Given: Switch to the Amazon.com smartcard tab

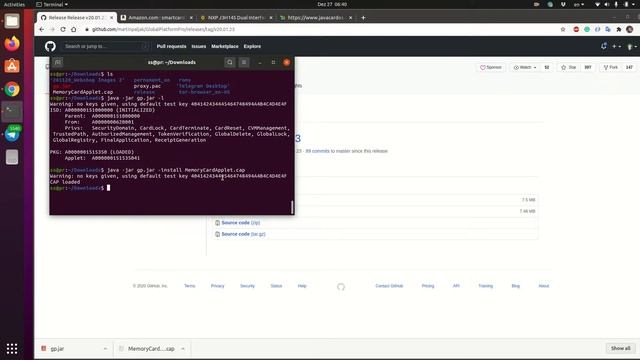Looking at the screenshot, I should point(156,18).
